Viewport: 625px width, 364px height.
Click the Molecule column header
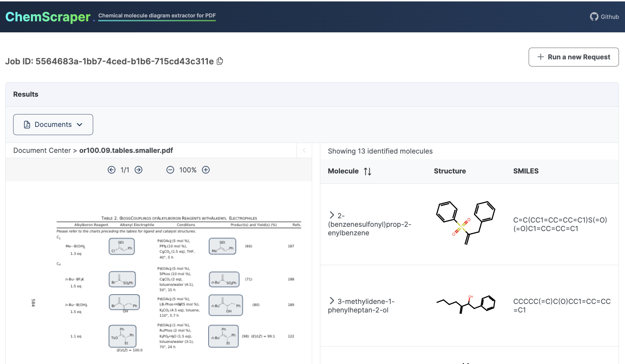pyautogui.click(x=343, y=171)
